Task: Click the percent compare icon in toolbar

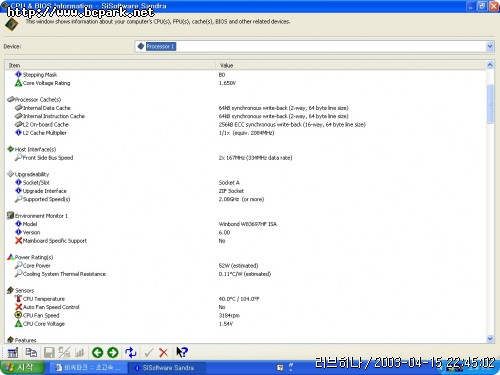Action: click(x=64, y=352)
